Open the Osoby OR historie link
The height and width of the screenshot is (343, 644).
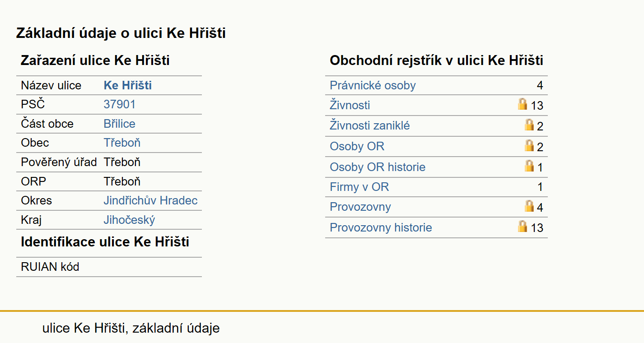coord(378,167)
